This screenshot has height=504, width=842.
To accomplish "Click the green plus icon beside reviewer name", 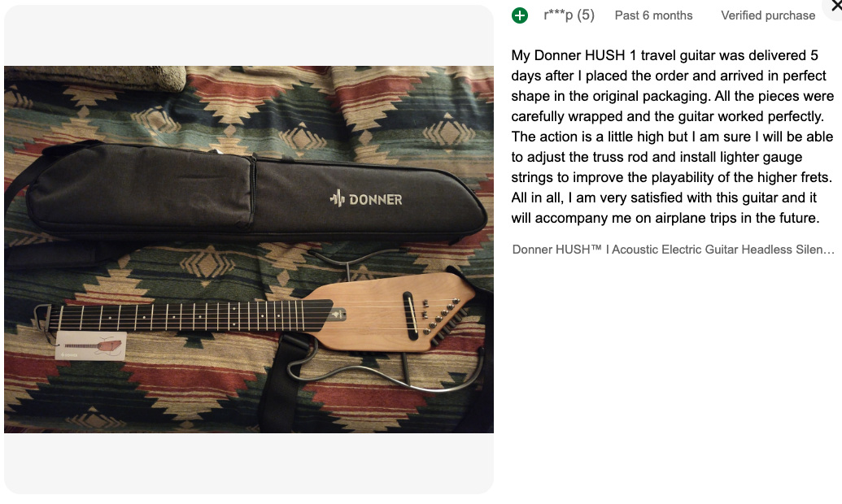I will [519, 15].
